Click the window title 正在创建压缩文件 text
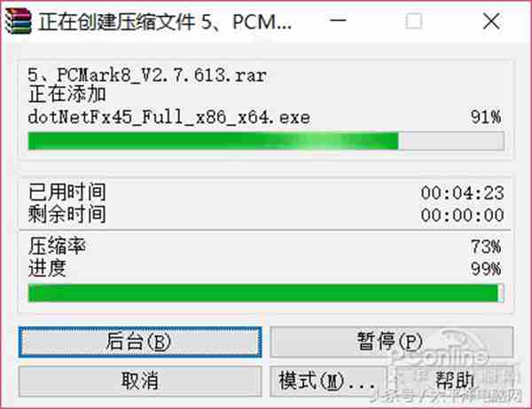 pos(117,21)
